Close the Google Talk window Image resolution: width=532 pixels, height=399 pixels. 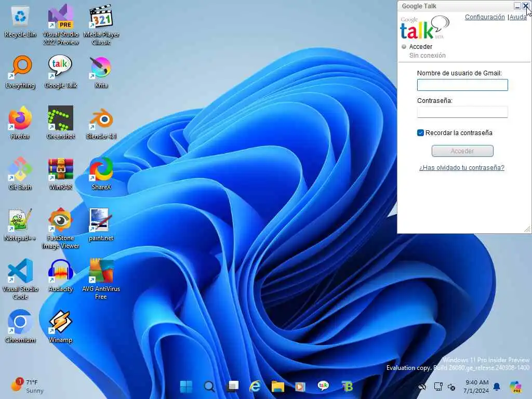click(x=526, y=6)
